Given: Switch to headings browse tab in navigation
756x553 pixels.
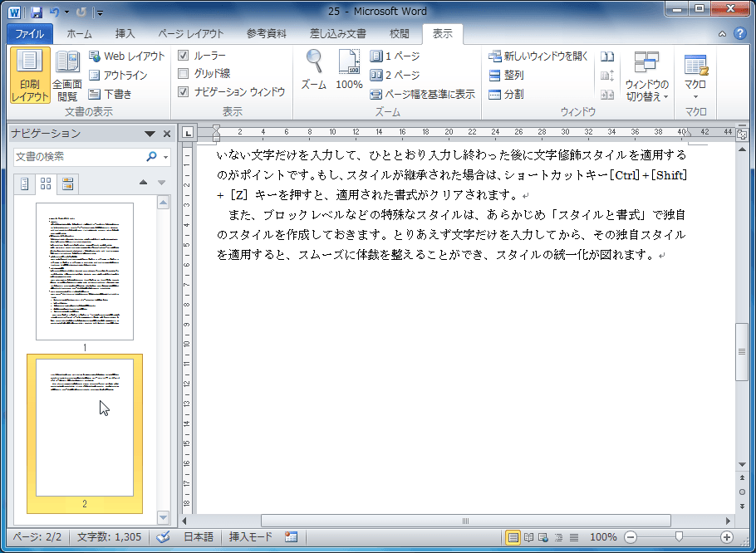Looking at the screenshot, I should pos(25,184).
